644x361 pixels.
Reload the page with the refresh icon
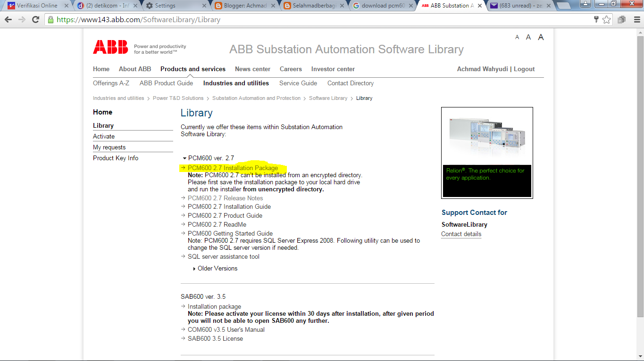coord(36,20)
